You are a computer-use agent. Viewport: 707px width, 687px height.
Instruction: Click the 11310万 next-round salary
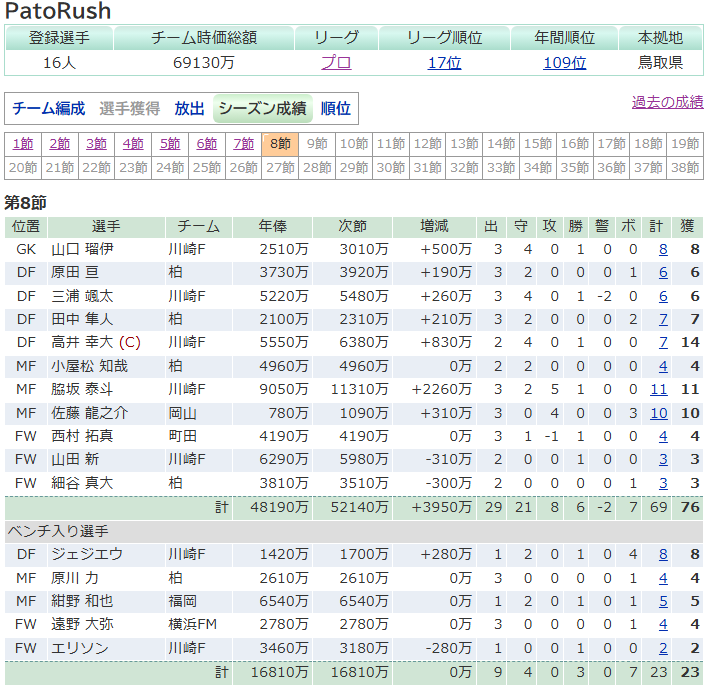(359, 389)
